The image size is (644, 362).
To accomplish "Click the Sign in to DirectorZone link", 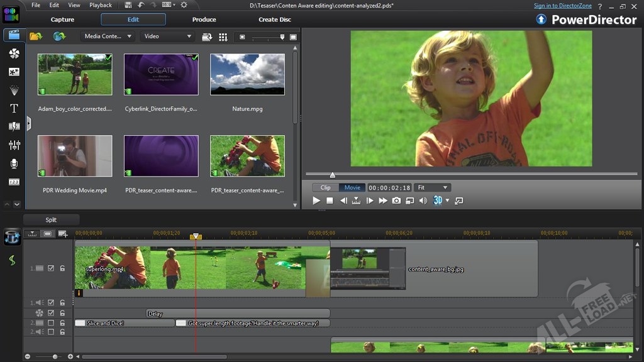I will [563, 6].
